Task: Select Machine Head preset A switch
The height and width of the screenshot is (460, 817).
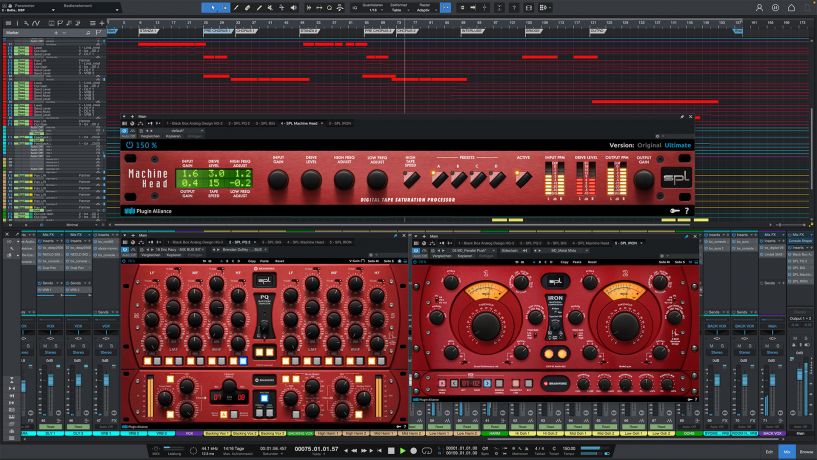Action: [439, 180]
